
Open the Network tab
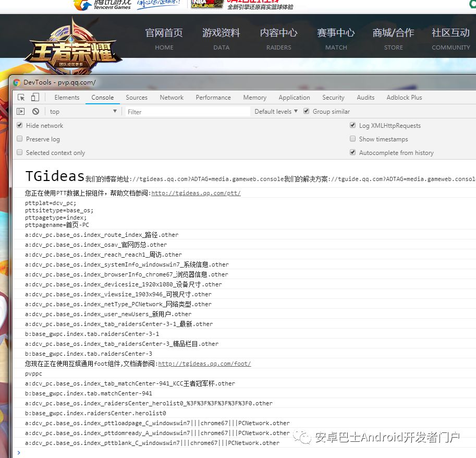[x=172, y=98]
